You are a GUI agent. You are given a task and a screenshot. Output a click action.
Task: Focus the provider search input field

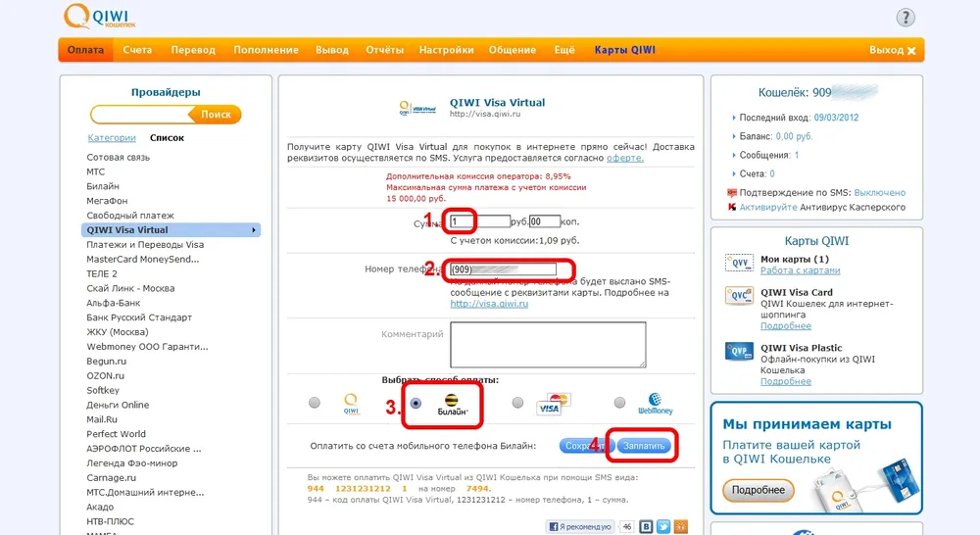[142, 115]
